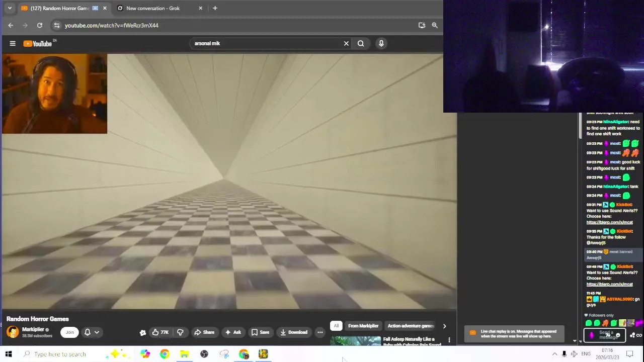Dislike the video
644x362 pixels.
(x=180, y=332)
